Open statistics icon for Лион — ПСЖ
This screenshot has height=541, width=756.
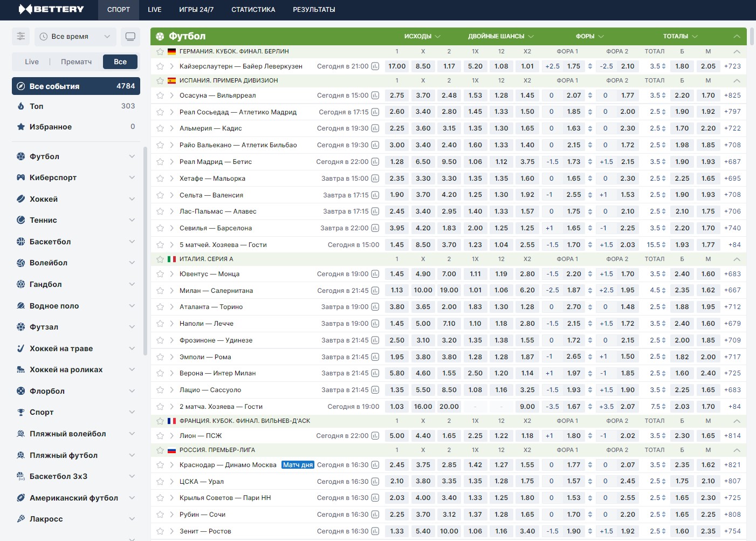point(375,436)
